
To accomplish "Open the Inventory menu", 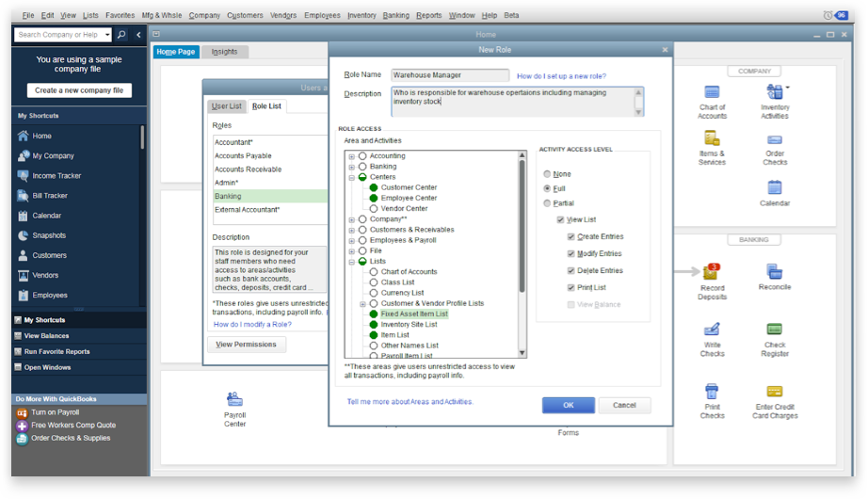I will pos(362,15).
